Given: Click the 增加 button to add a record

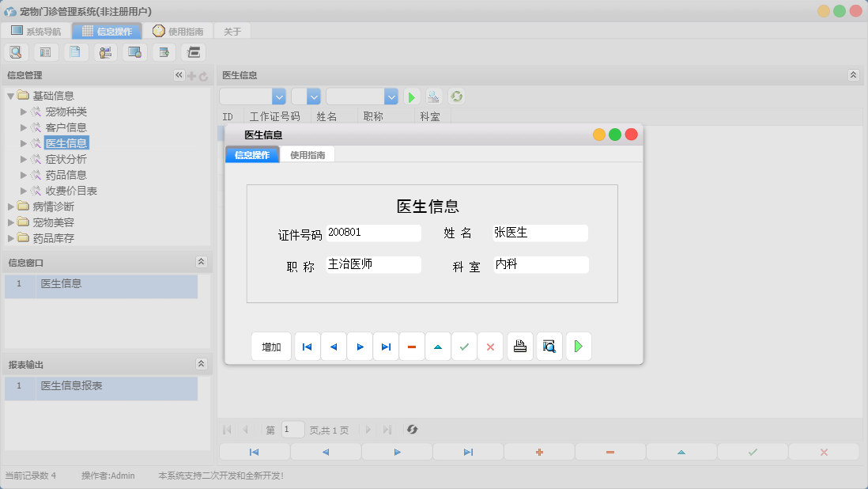Looking at the screenshot, I should pos(271,346).
